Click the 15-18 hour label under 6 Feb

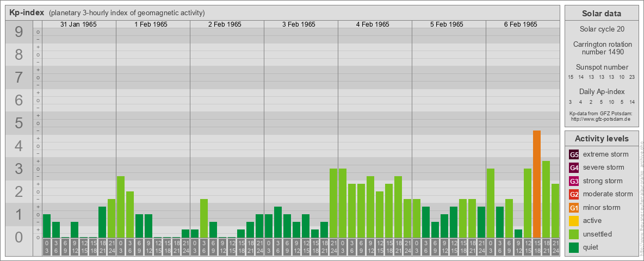pyautogui.click(x=536, y=247)
